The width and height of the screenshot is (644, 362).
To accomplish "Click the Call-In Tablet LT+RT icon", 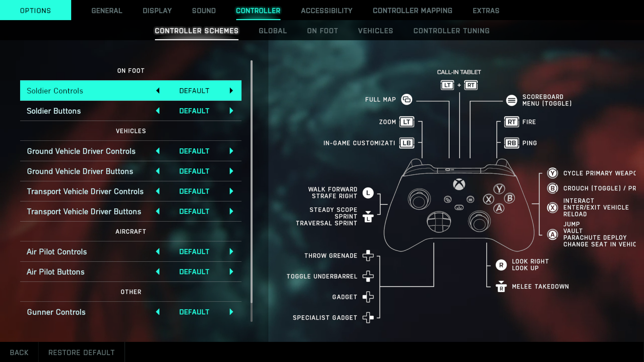I will click(459, 84).
